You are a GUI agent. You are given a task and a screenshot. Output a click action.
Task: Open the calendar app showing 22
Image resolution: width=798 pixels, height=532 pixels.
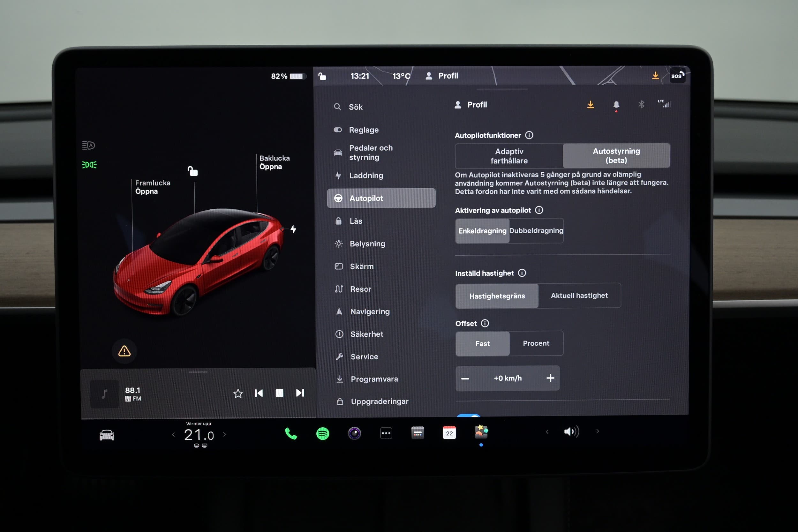point(449,433)
